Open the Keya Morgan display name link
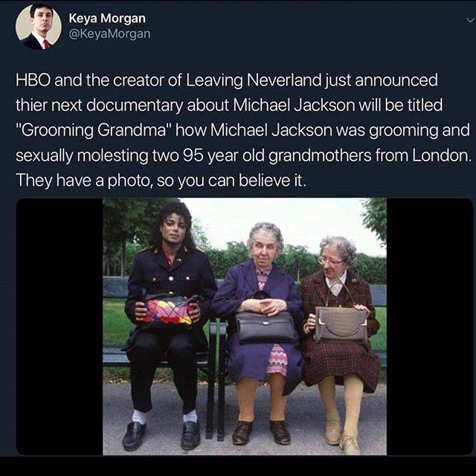 point(107,18)
